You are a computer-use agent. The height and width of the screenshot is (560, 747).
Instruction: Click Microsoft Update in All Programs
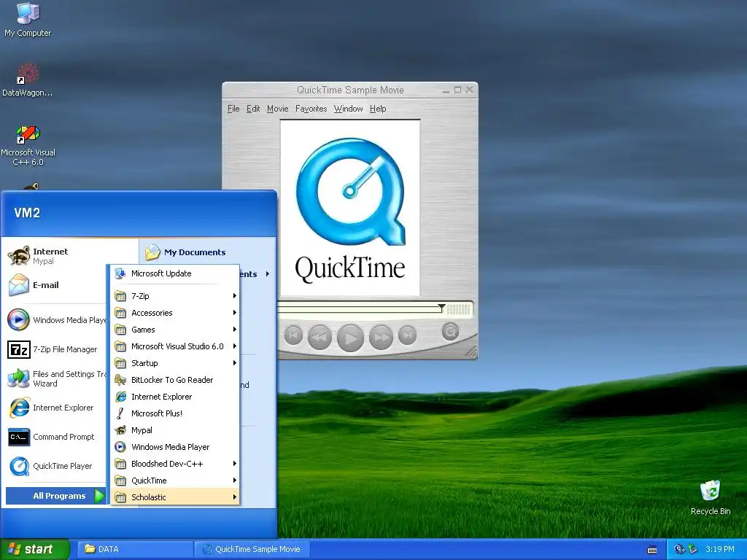(175, 273)
